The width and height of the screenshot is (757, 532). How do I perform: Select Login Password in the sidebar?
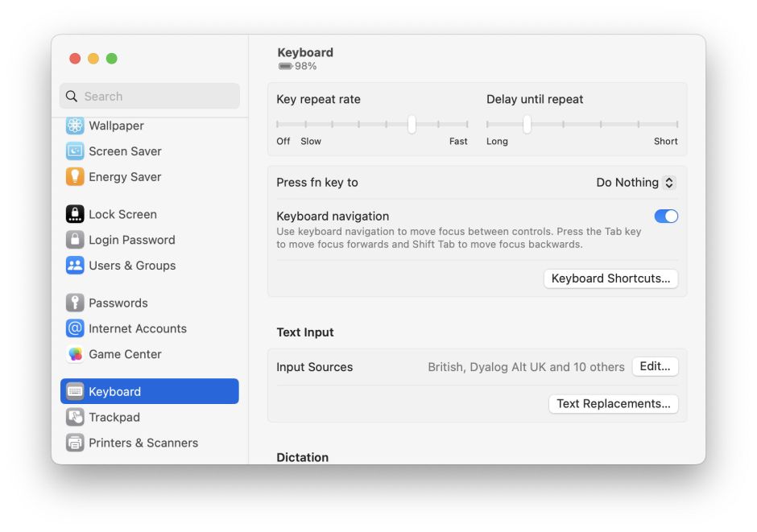tap(131, 240)
